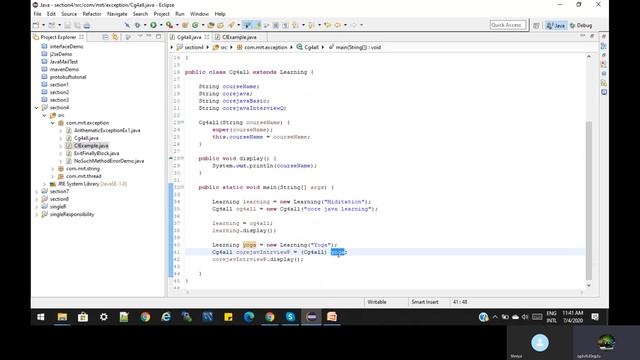Click the editor vertical scrollbar thumb
Screen dimensions: 640x360
pos(589,200)
